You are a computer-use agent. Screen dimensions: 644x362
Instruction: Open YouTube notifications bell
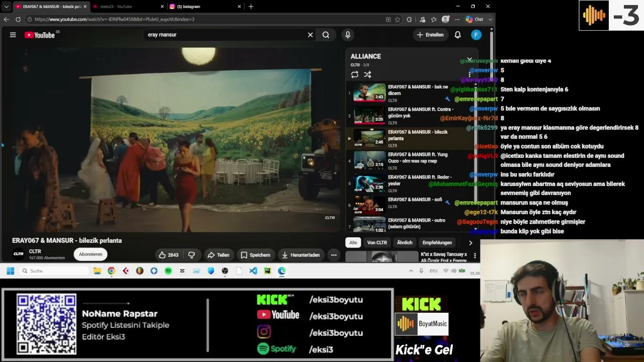458,35
